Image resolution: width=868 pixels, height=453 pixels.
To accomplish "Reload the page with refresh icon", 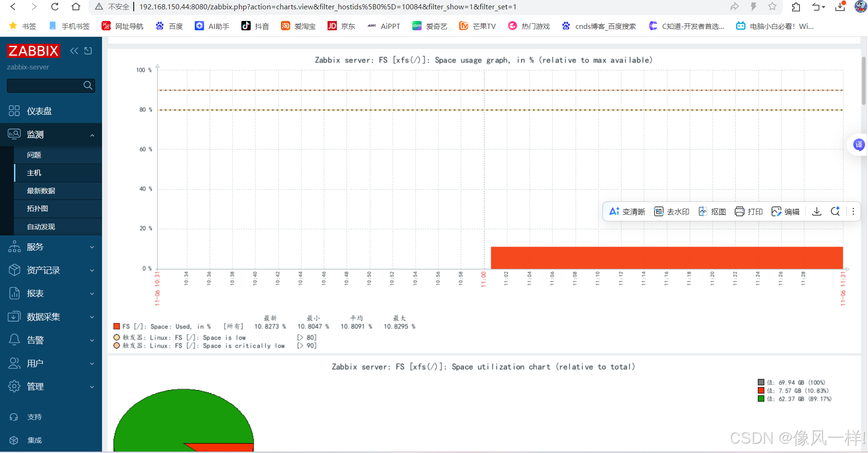I will click(x=55, y=7).
